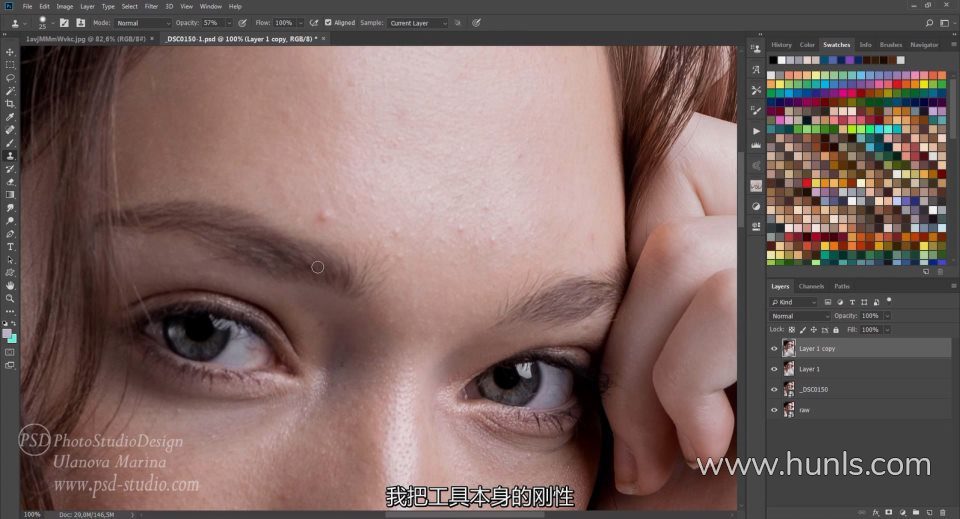Select the Eraser tool
Viewport: 960px width, 519px height.
click(x=10, y=182)
